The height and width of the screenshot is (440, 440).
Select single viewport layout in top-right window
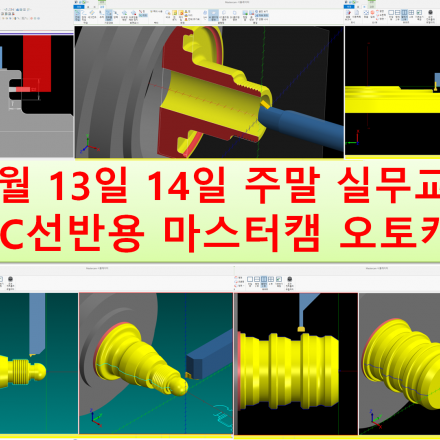[391, 13]
